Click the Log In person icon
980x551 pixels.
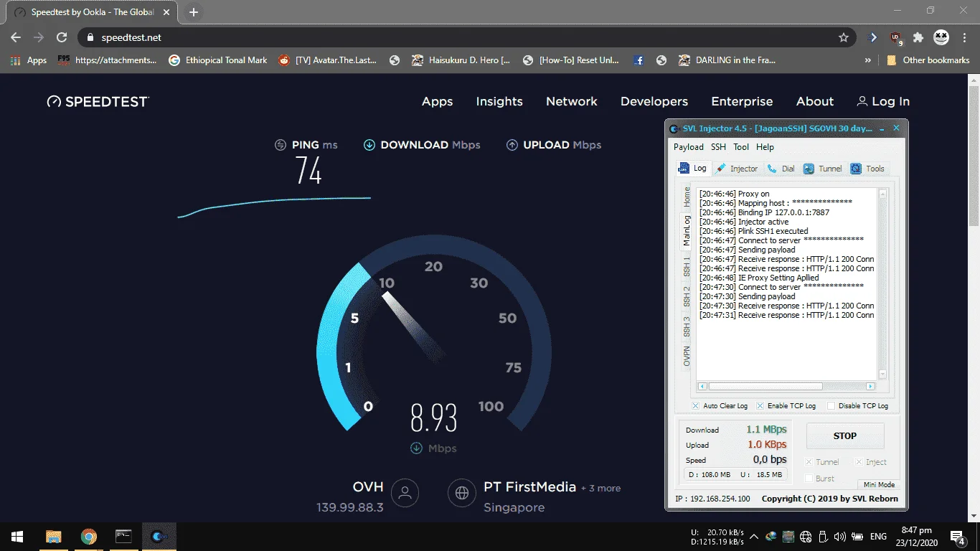point(862,101)
